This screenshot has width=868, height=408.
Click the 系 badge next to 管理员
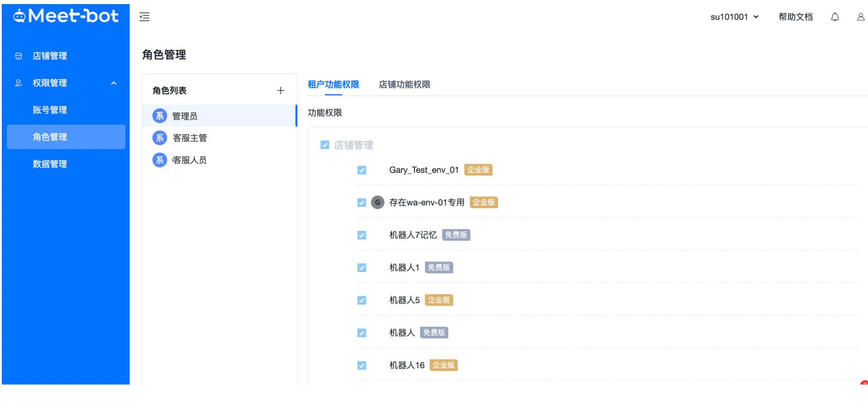(x=160, y=116)
